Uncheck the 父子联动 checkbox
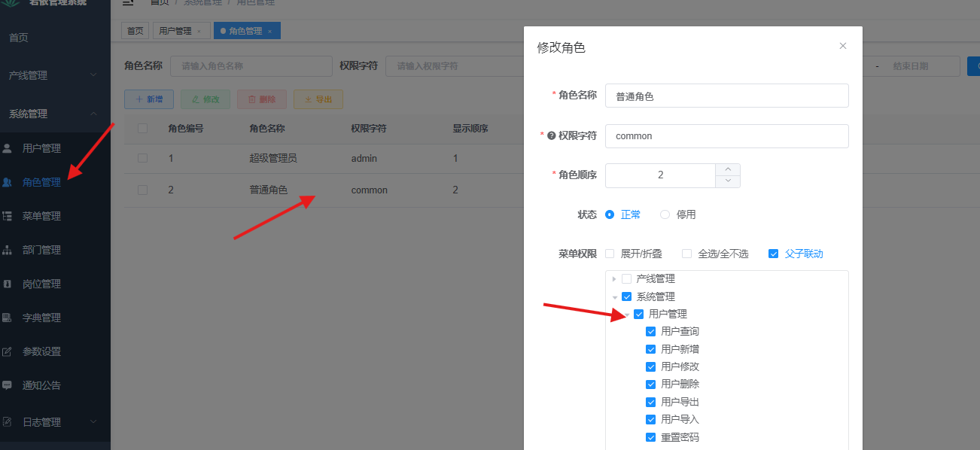Image resolution: width=980 pixels, height=450 pixels. point(773,254)
